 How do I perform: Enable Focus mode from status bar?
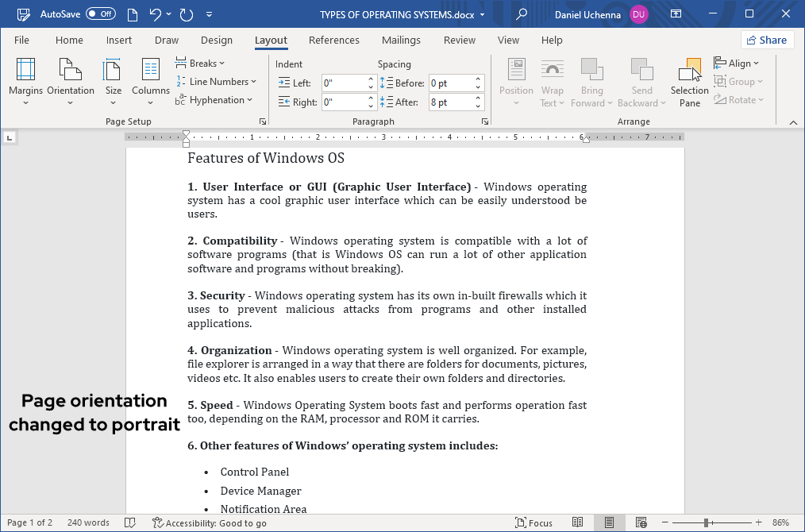(x=533, y=522)
